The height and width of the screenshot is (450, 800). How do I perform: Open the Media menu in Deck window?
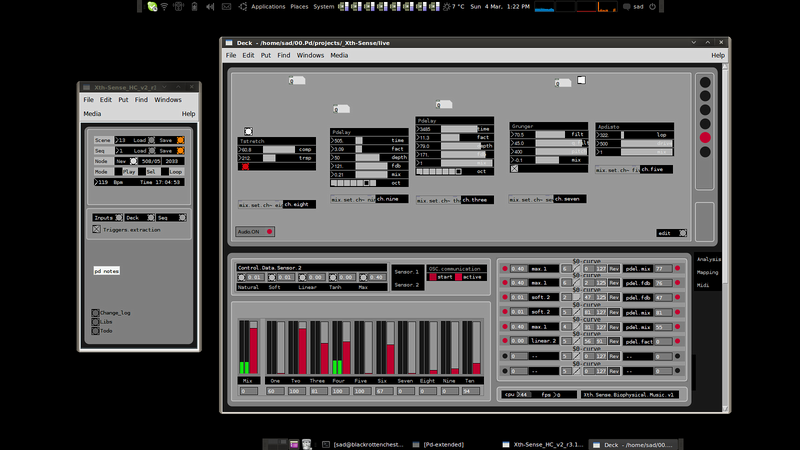[339, 55]
